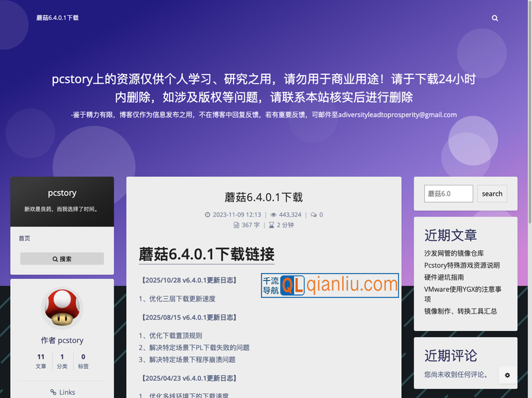Click the mushroom avatar of pcstory

[x=62, y=308]
